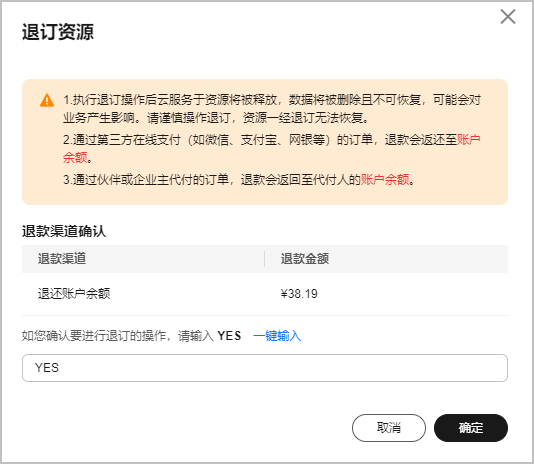This screenshot has height=464, width=534.
Task: Click the orange warning triangle icon
Action: click(47, 100)
